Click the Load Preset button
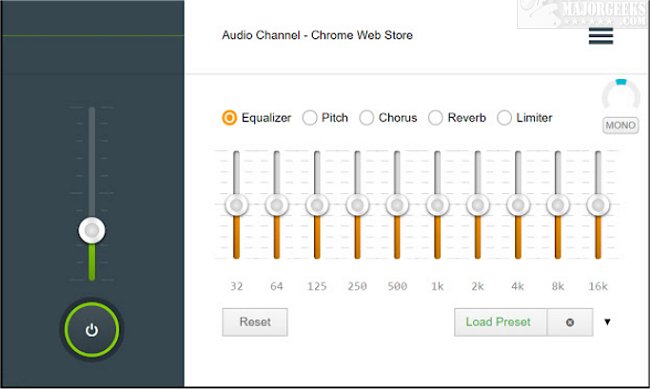This screenshot has width=650, height=389. pyautogui.click(x=501, y=322)
